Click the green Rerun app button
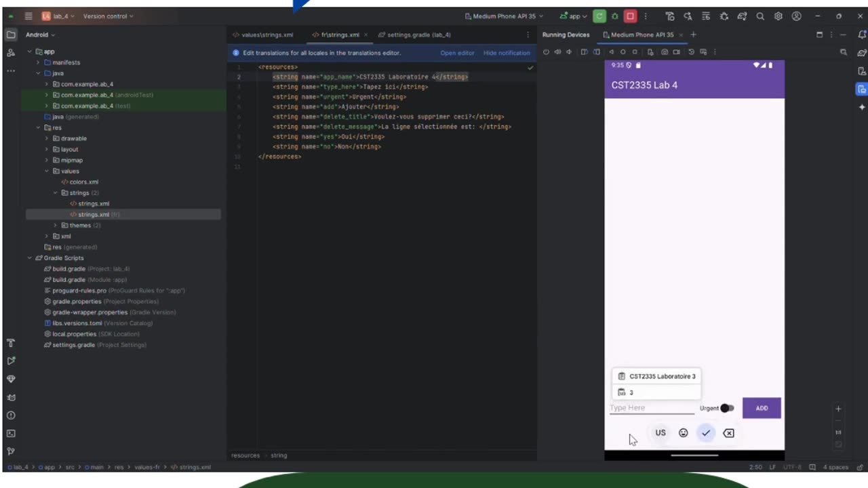868x488 pixels. tap(599, 16)
